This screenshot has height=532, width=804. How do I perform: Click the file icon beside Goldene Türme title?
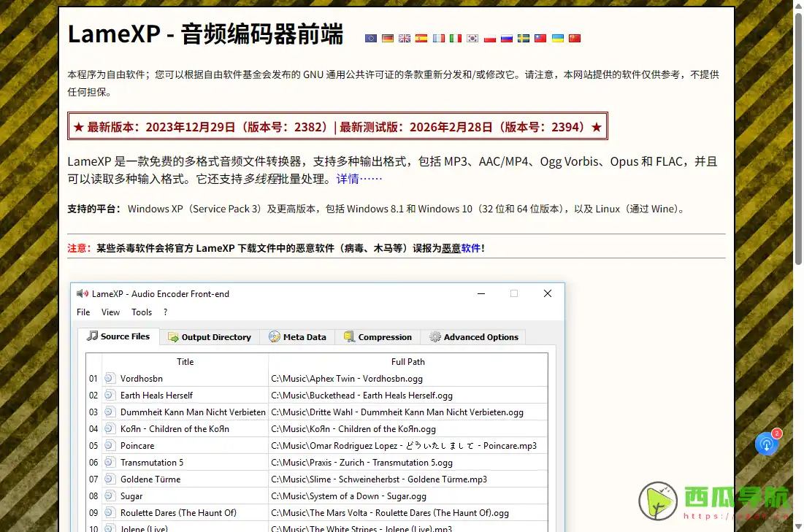coord(110,479)
